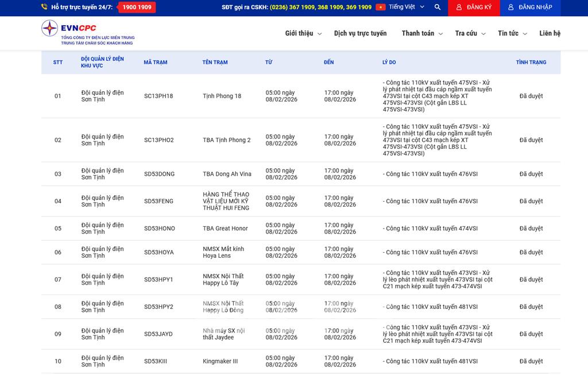Expand the Giới thiệu menu chevron
The height and width of the screenshot is (375, 588).
pyautogui.click(x=319, y=34)
